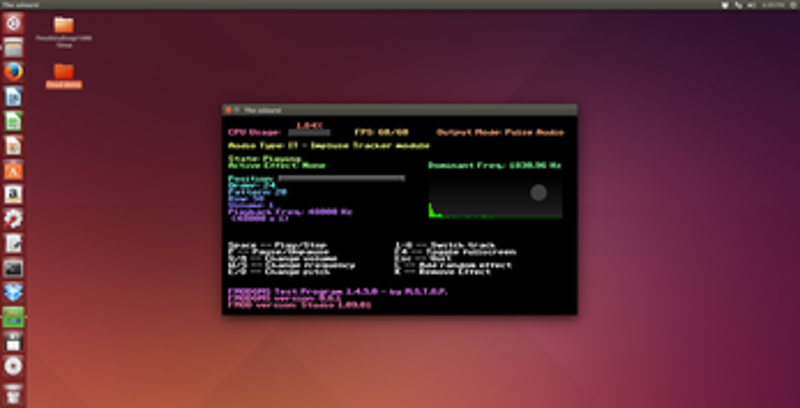Click the 'Active Effect: None' line

pyautogui.click(x=277, y=165)
